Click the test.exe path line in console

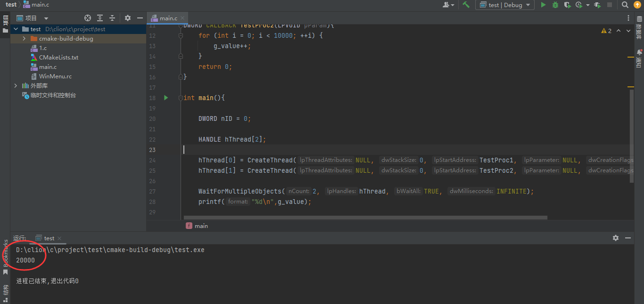click(110, 250)
